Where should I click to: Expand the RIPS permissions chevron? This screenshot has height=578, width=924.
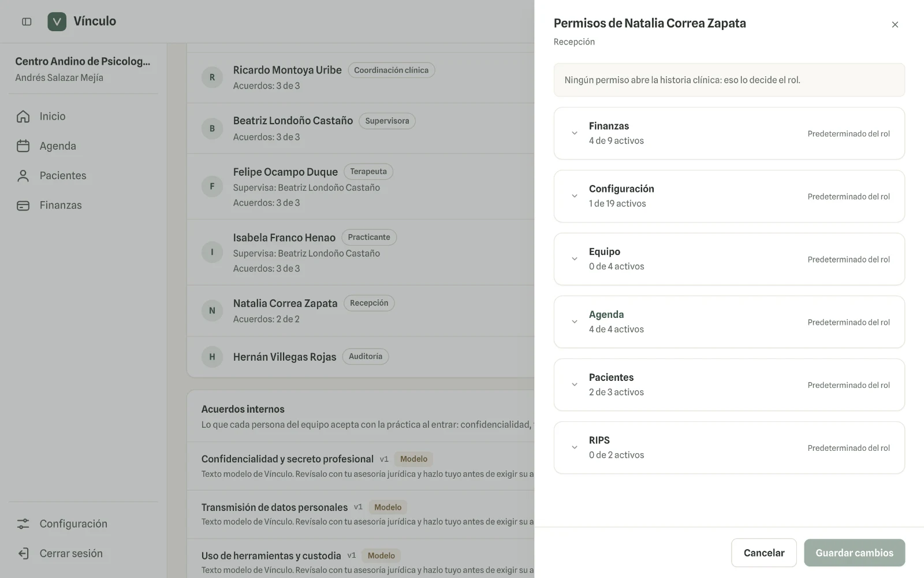[575, 447]
